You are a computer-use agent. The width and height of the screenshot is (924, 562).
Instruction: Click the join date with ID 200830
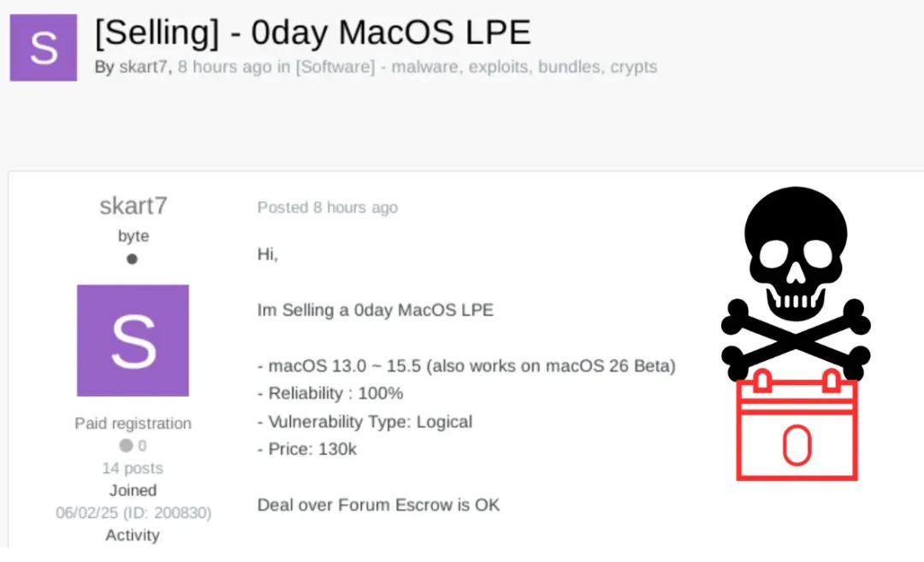coord(133,512)
